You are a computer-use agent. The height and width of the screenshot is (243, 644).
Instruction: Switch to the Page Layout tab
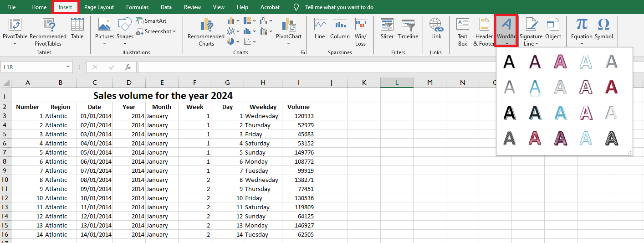pos(99,7)
